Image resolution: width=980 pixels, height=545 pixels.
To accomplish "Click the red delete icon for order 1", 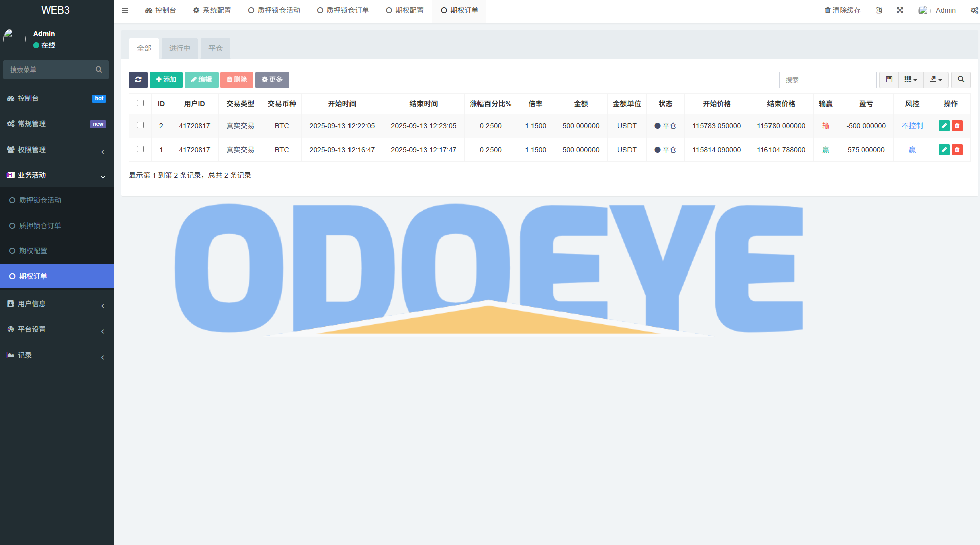I will pos(957,150).
